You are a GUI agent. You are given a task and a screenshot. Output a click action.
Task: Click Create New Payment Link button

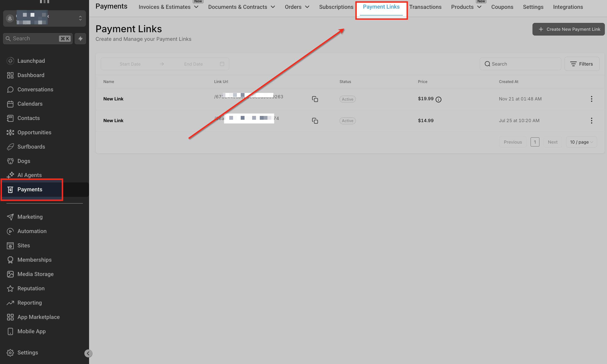tap(568, 29)
